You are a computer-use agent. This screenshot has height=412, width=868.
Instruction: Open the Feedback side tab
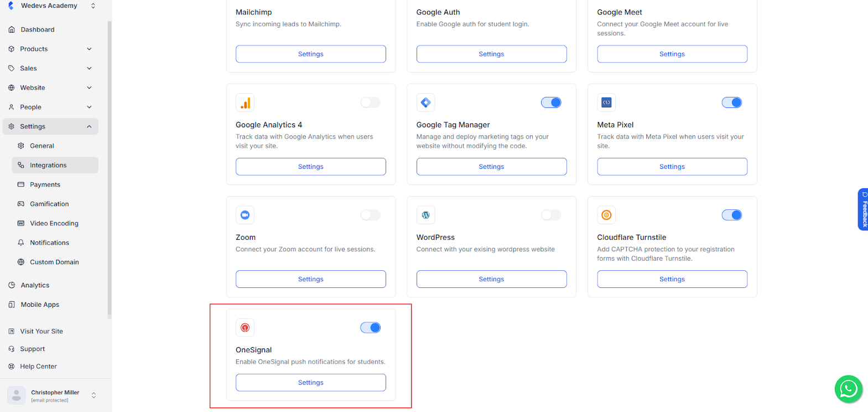(863, 210)
